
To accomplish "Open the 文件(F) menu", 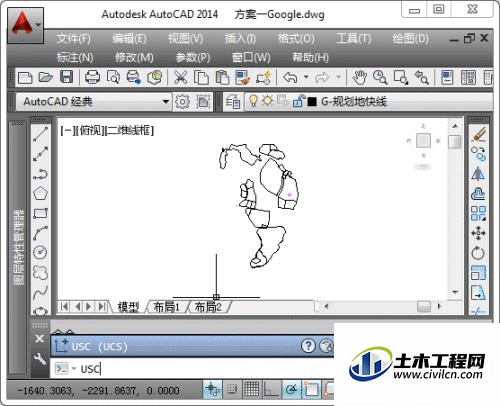I will point(73,39).
